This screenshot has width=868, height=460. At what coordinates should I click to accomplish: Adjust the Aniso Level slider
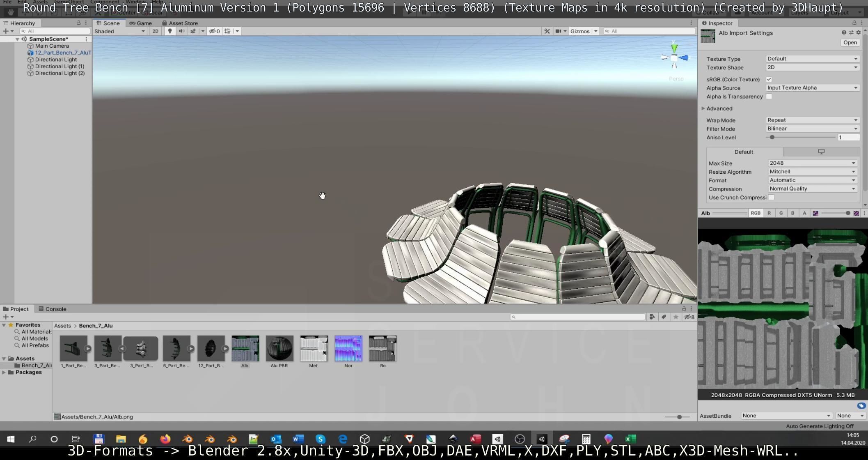(x=772, y=137)
